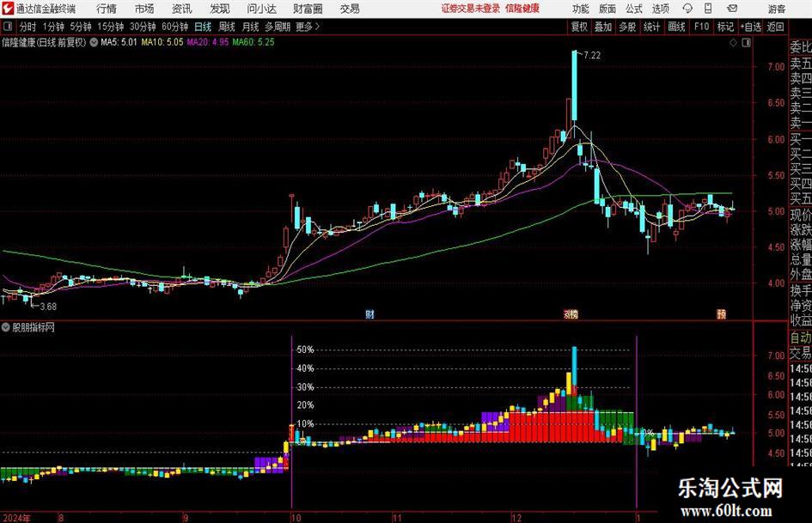Open the 发现 menu

(x=220, y=9)
